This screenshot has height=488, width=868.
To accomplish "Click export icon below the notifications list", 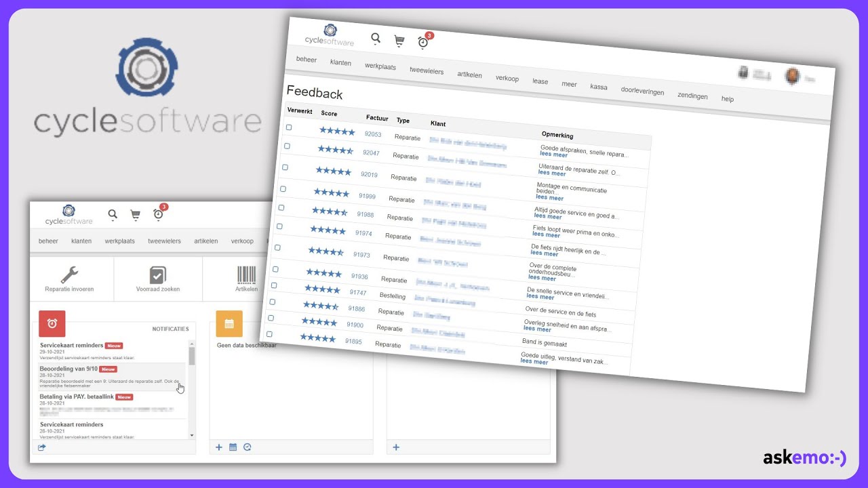I will pyautogui.click(x=42, y=447).
